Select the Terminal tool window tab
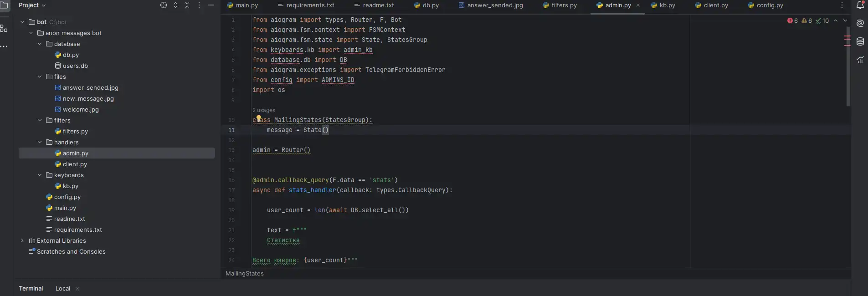868x296 pixels. (31, 289)
